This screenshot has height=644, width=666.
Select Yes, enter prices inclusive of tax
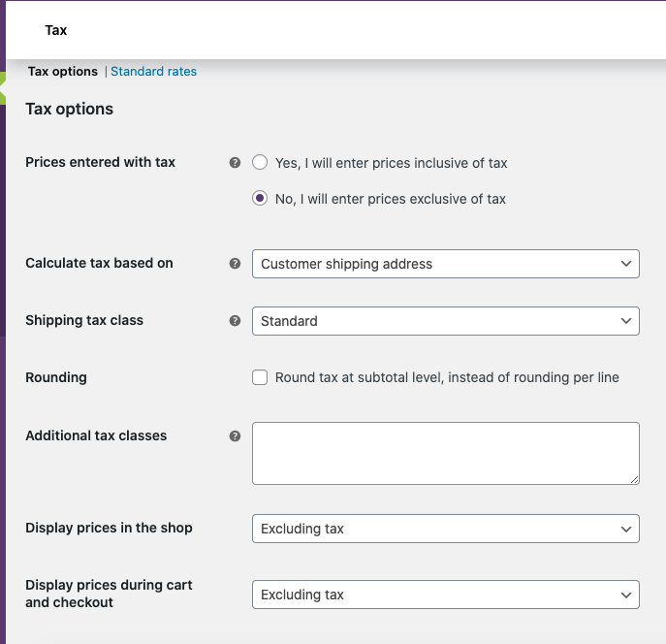[260, 163]
